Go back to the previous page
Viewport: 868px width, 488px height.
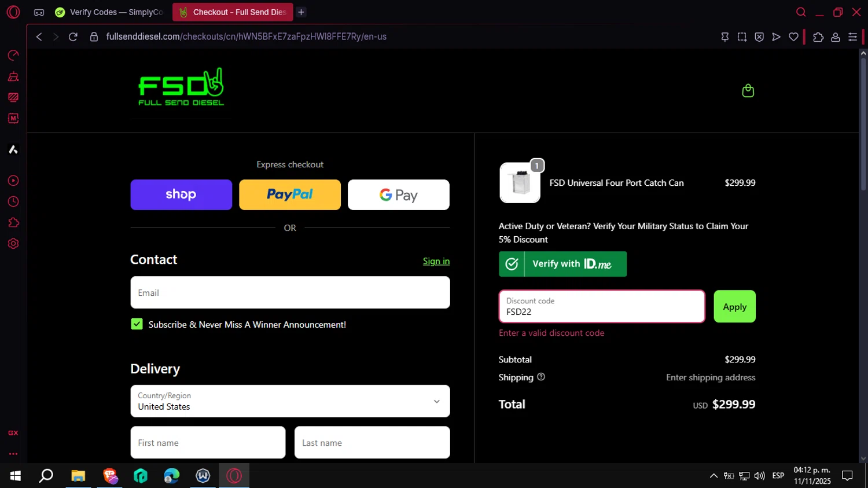39,36
